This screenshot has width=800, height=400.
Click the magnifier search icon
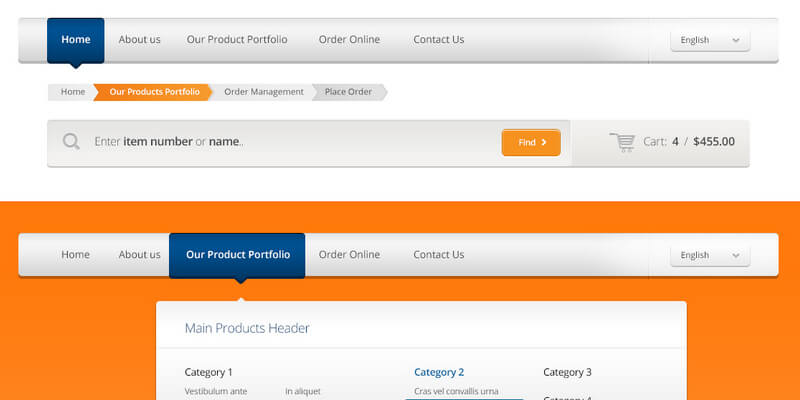(x=71, y=141)
